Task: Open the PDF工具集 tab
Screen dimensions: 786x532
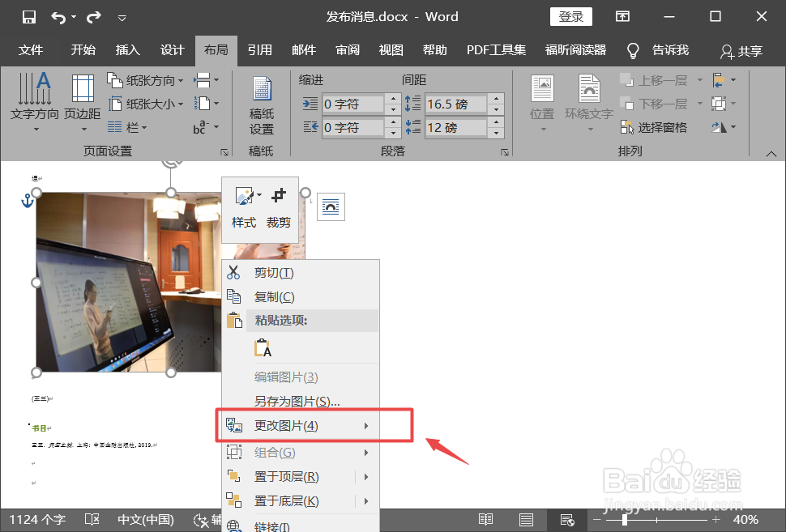Action: (x=496, y=50)
